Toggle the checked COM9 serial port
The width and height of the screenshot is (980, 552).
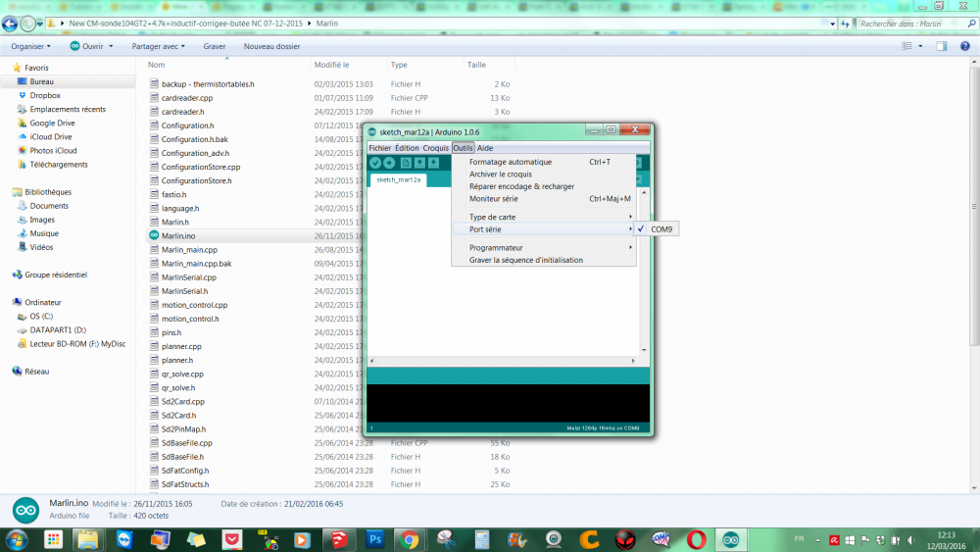point(661,229)
